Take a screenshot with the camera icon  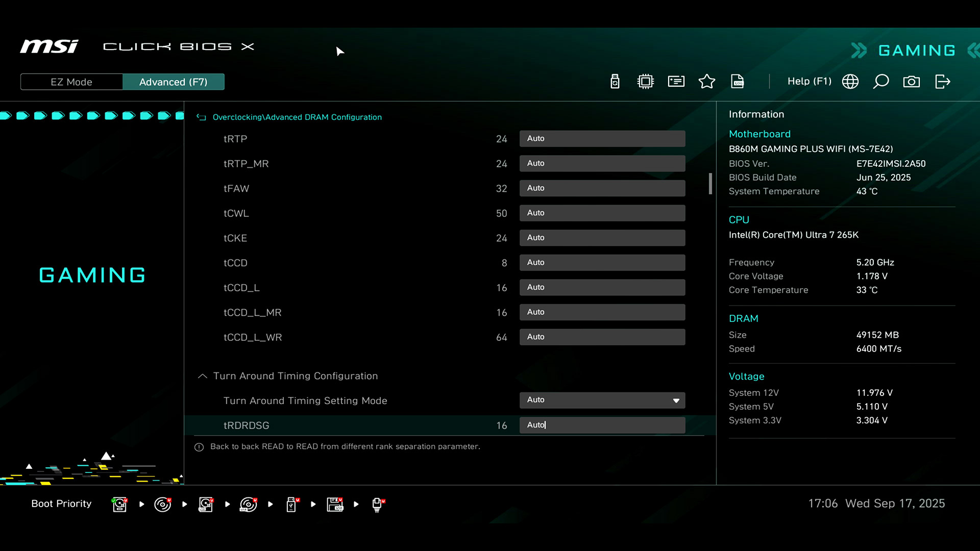911,82
